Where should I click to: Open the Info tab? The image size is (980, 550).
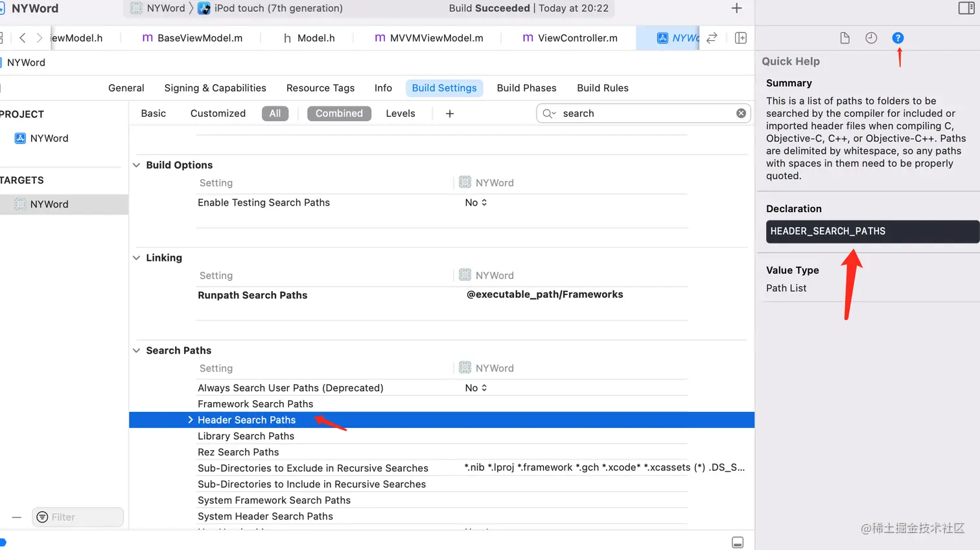click(383, 88)
